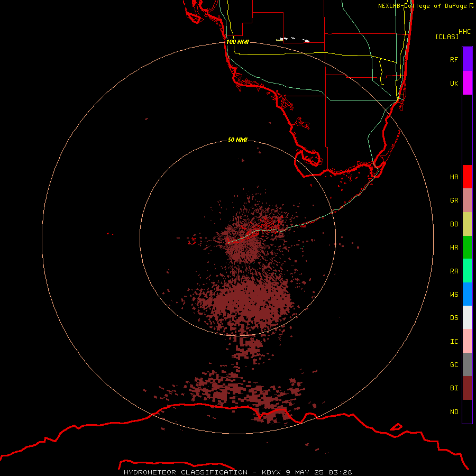The height and width of the screenshot is (476, 476).
Task: Click the GC gray legend swatch
Action: coord(467,364)
